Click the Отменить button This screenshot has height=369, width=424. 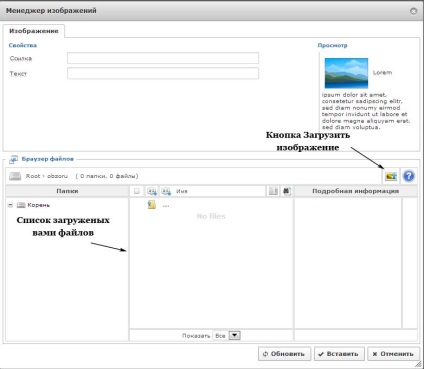[x=393, y=354]
